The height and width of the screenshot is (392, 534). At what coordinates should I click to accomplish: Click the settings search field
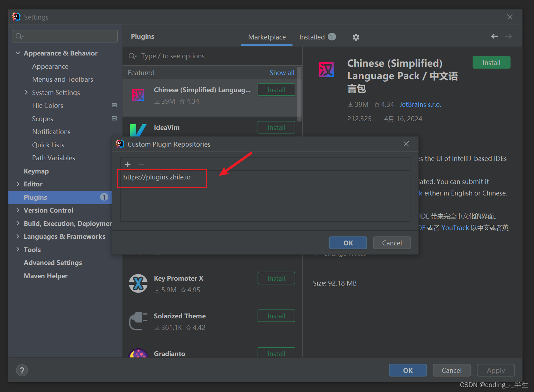(65, 36)
